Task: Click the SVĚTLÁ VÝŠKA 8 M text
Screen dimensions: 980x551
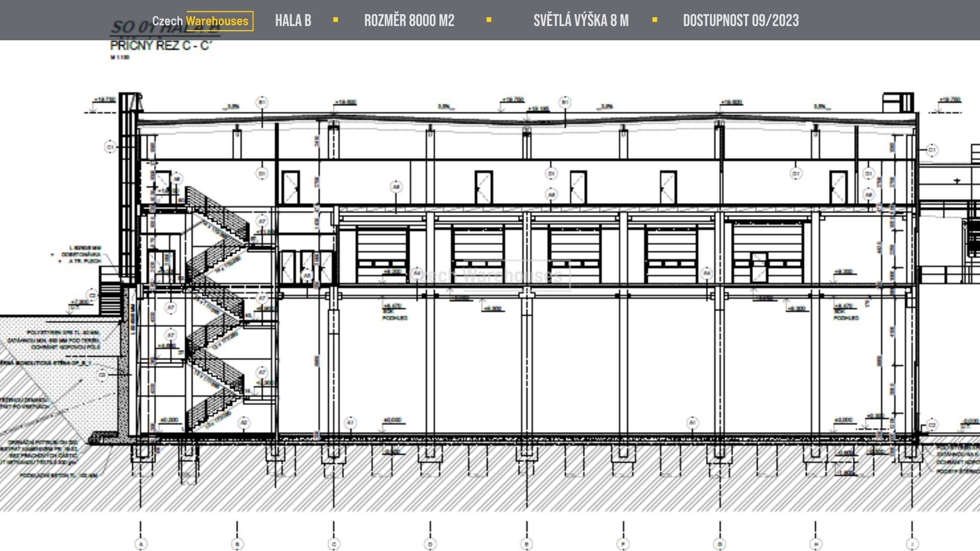Action: pos(581,20)
